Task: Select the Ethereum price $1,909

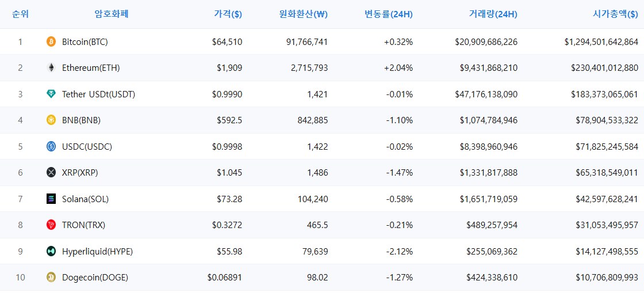Action: [229, 68]
